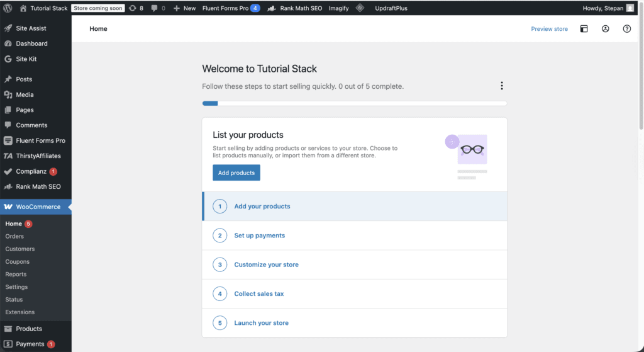Open Reports in WooCommerce submenu
644x352 pixels.
click(x=16, y=275)
